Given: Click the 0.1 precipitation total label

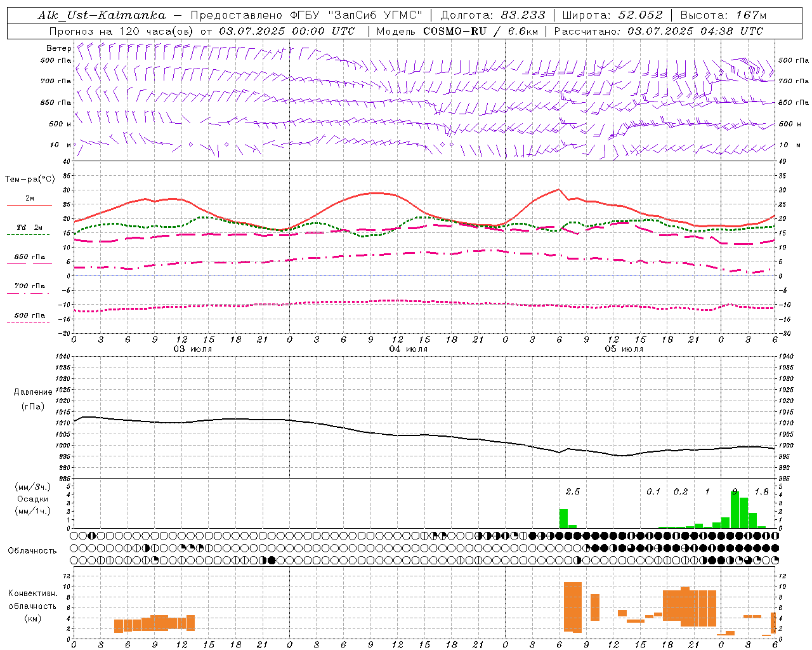Looking at the screenshot, I should 653,491.
